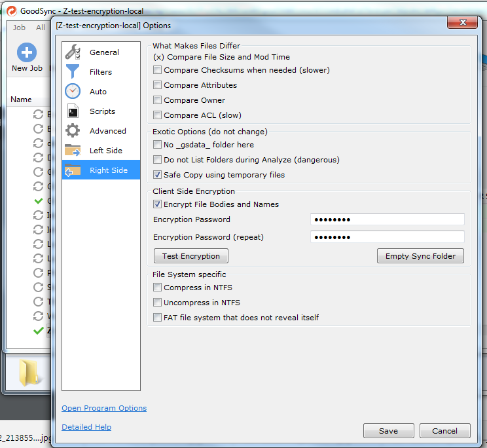This screenshot has height=448, width=487.
Task: Check No _gsdata_ folder here
Action: click(x=157, y=145)
